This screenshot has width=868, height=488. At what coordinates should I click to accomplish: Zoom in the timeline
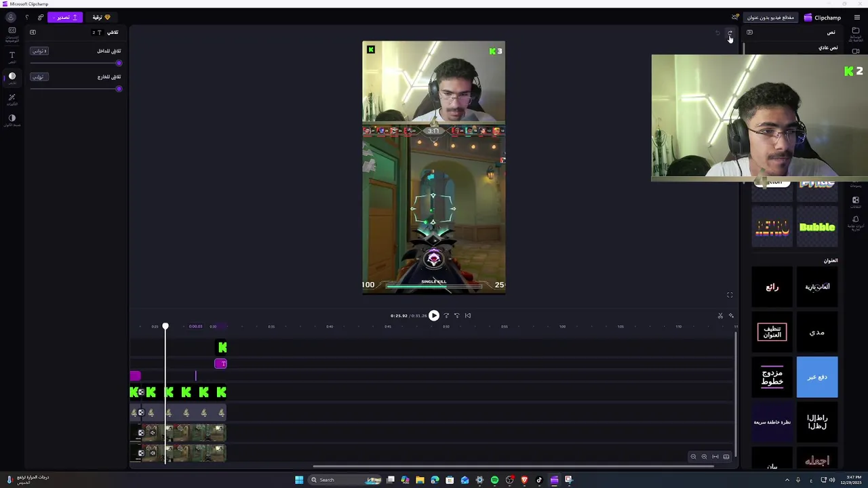pyautogui.click(x=704, y=457)
